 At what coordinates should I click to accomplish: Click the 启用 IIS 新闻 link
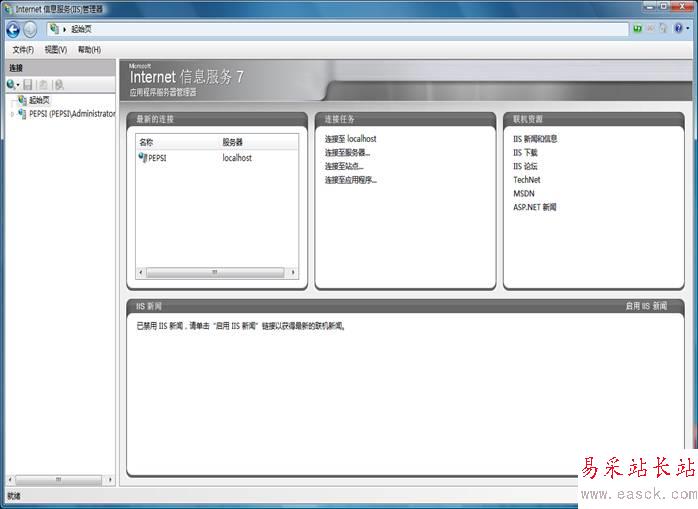646,306
